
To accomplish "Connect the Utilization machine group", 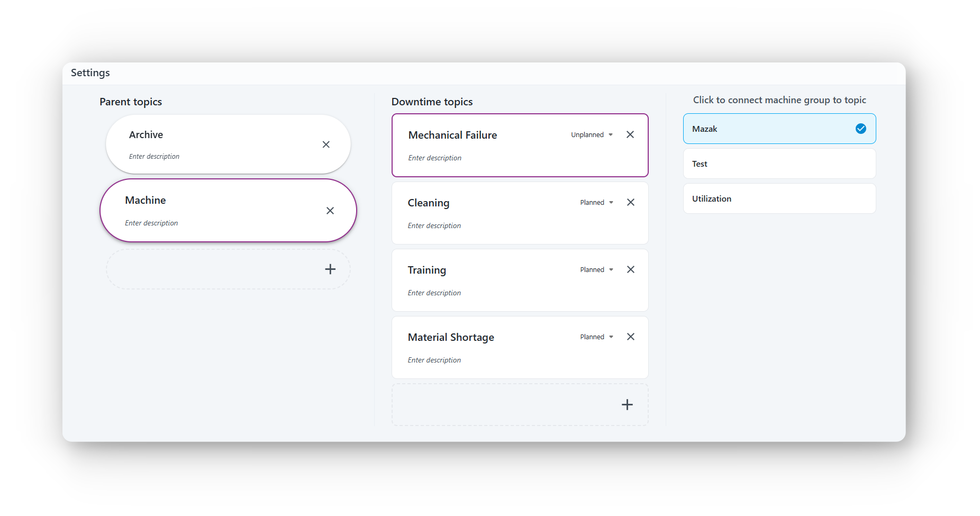I will click(779, 199).
